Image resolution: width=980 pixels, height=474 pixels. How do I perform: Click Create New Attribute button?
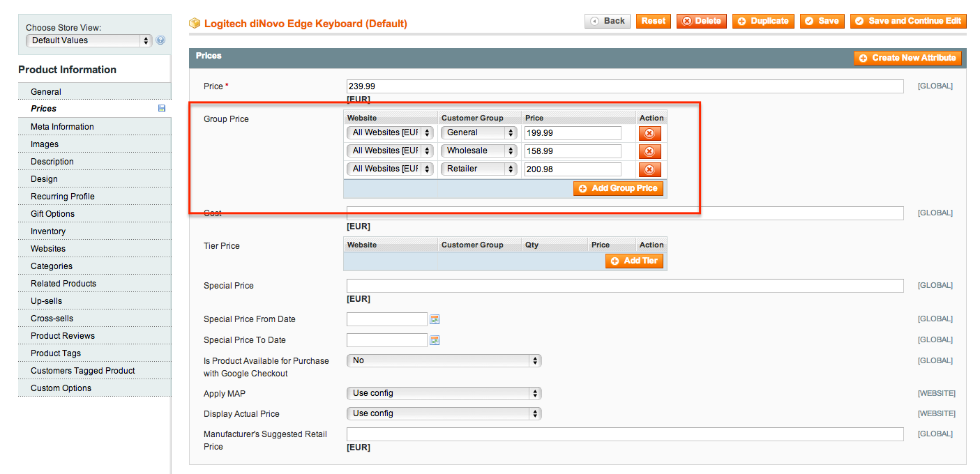[907, 58]
